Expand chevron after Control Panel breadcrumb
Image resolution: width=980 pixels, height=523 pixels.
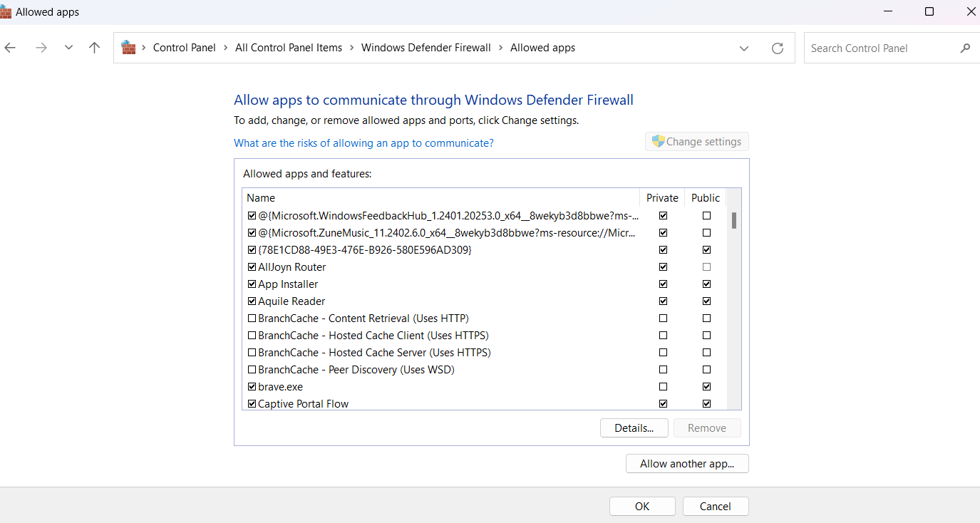225,48
